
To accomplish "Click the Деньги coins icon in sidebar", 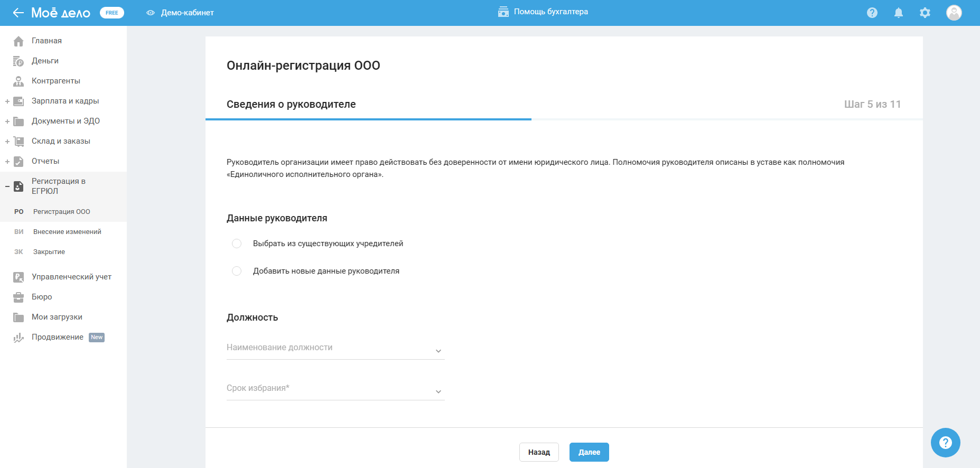I will tap(18, 61).
